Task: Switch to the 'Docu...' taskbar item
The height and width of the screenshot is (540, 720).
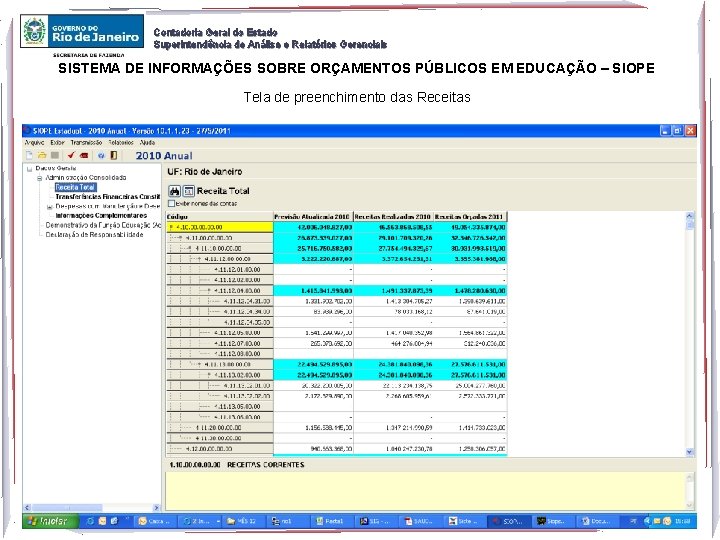Action: click(596, 521)
